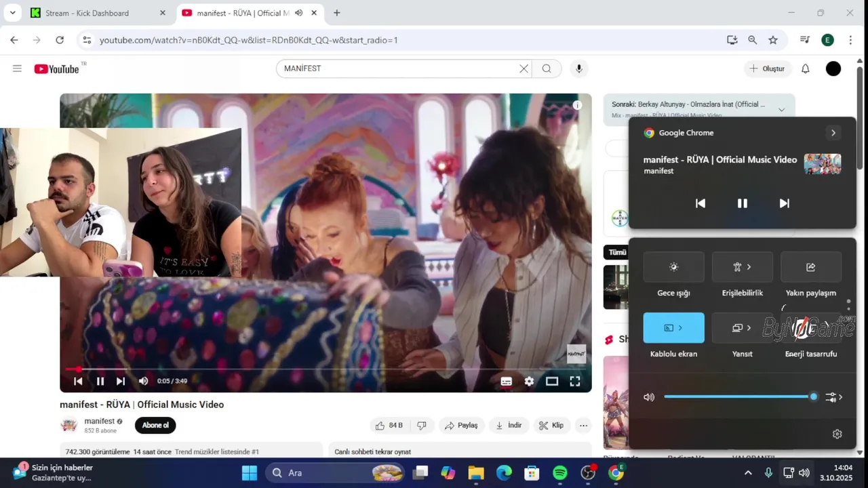Screen dimensions: 868x488
Task: Like the video with 84 B
Action: [389, 426]
